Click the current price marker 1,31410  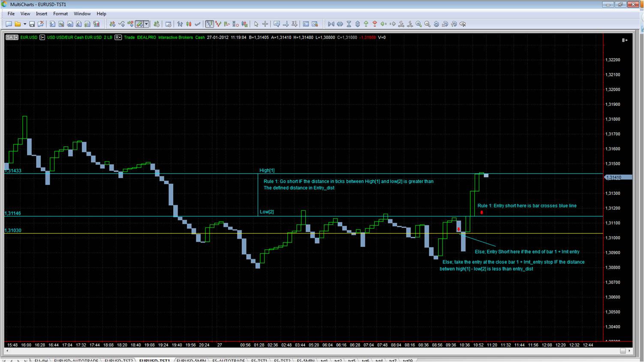(x=618, y=177)
